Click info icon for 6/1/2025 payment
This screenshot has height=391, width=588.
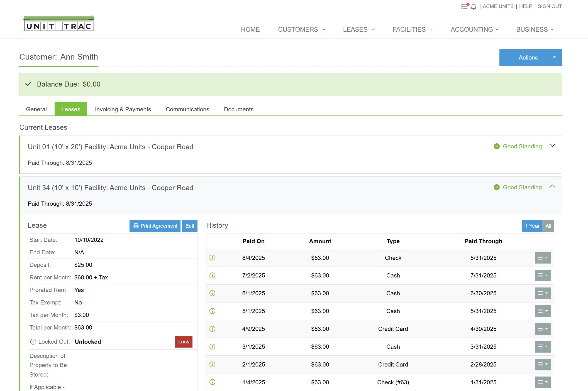(212, 293)
